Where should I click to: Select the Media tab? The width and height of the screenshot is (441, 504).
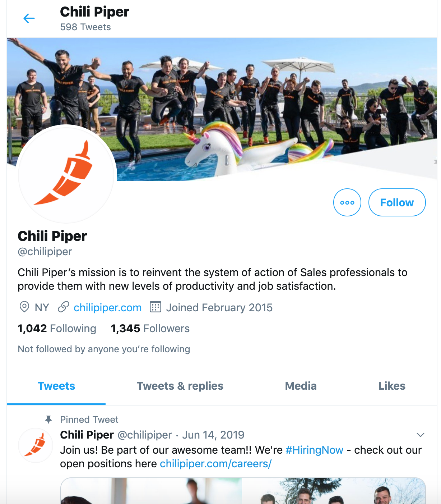(x=301, y=386)
